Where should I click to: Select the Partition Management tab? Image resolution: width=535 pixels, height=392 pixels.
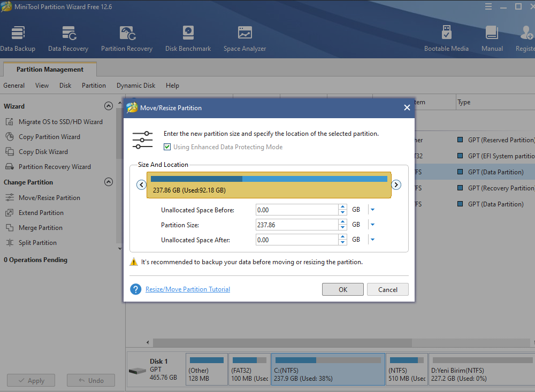tap(50, 70)
